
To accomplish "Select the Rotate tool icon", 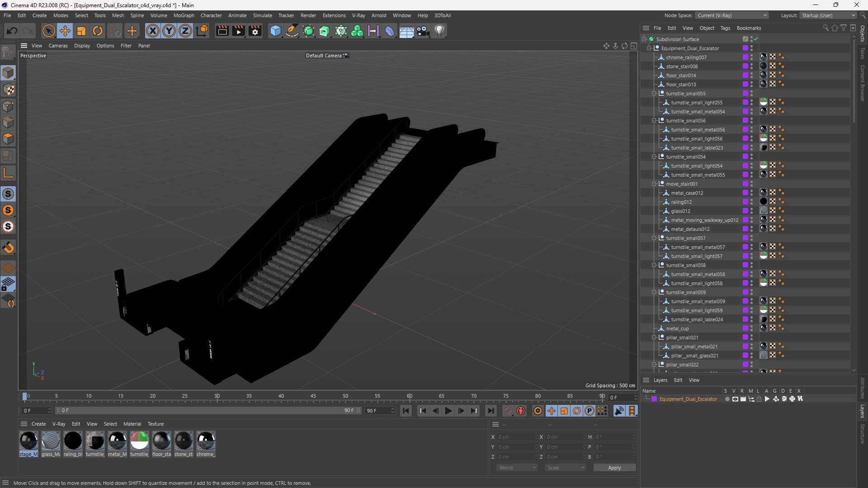I will click(x=98, y=31).
